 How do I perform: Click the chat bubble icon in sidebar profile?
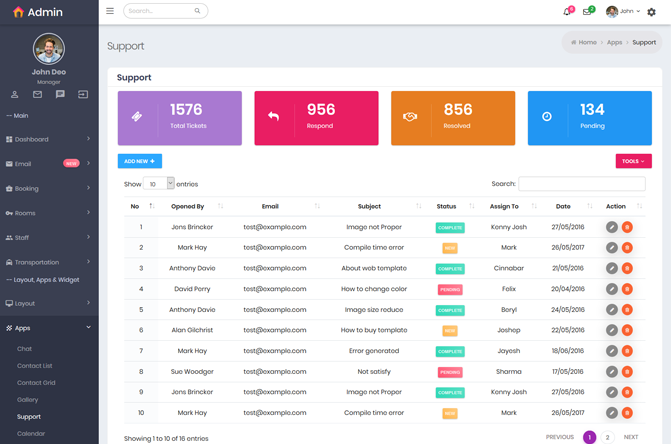coord(60,94)
